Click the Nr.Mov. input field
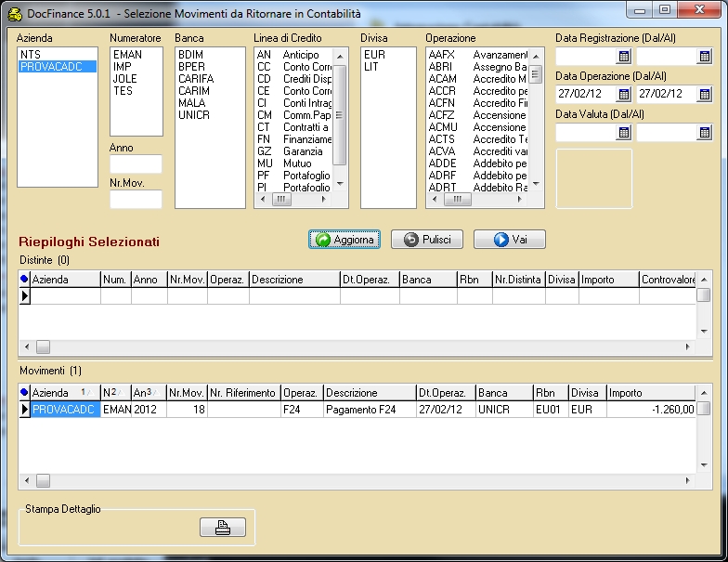Image resolution: width=728 pixels, height=562 pixels. [x=136, y=199]
